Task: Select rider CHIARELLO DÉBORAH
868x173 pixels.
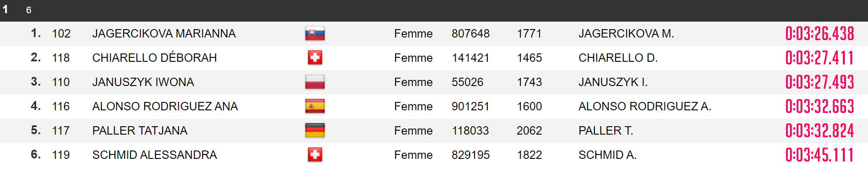Action: [154, 58]
